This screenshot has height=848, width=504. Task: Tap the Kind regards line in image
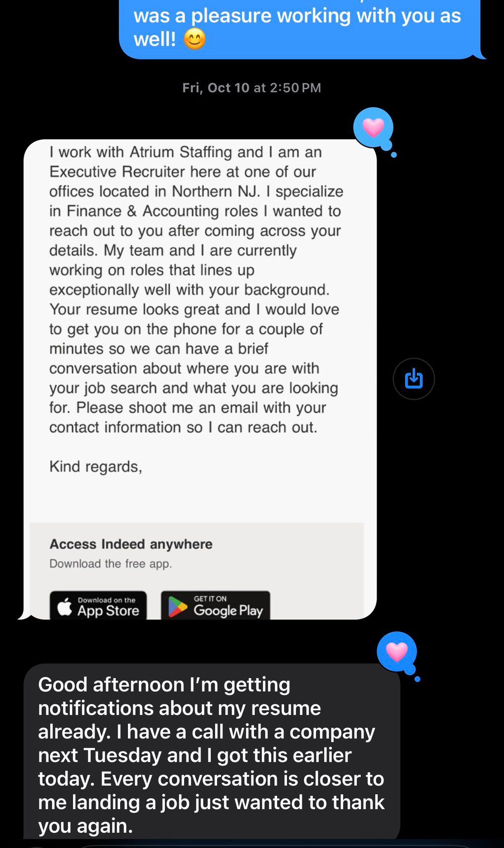[x=95, y=467]
